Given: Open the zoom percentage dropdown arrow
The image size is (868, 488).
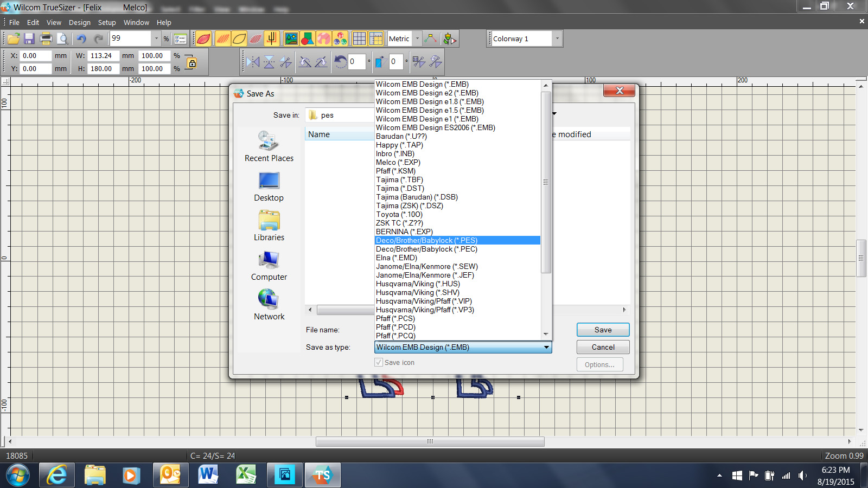Looking at the screenshot, I should 156,38.
